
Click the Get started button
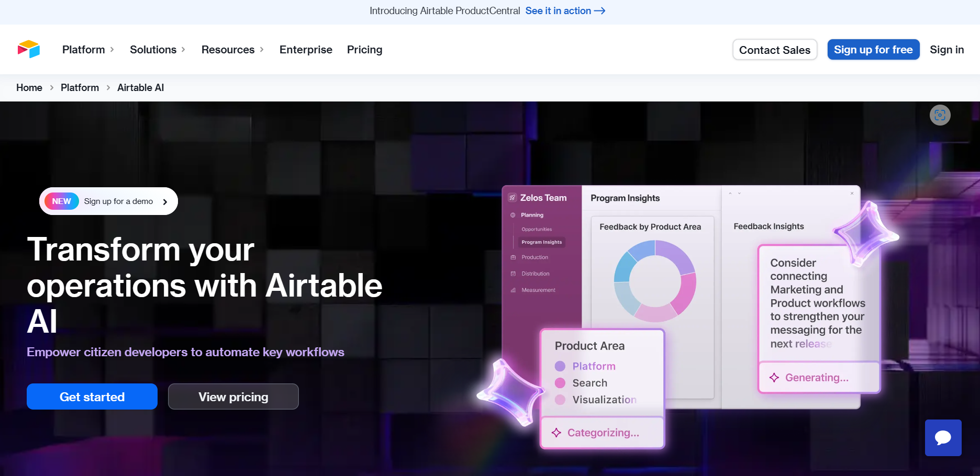(x=92, y=396)
